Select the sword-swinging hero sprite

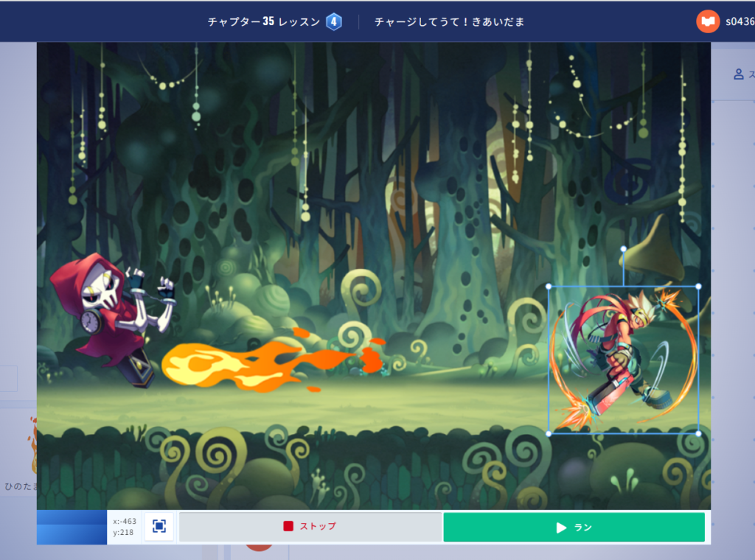(x=624, y=360)
